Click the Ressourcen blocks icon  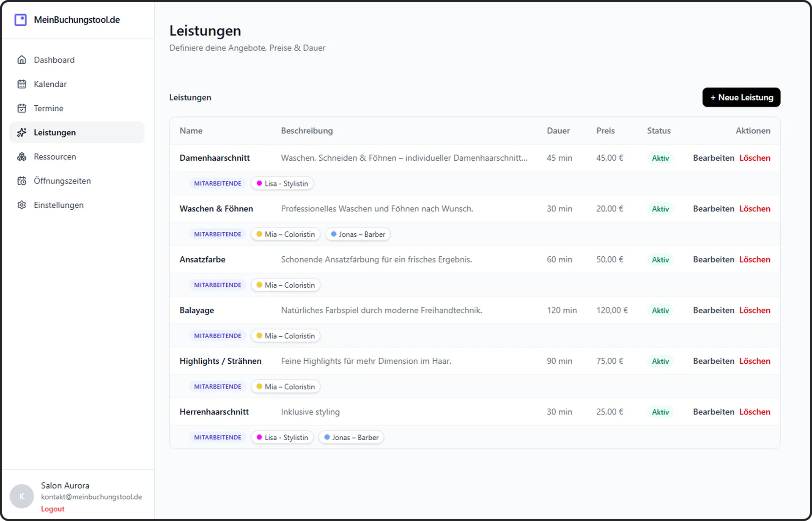pos(22,157)
